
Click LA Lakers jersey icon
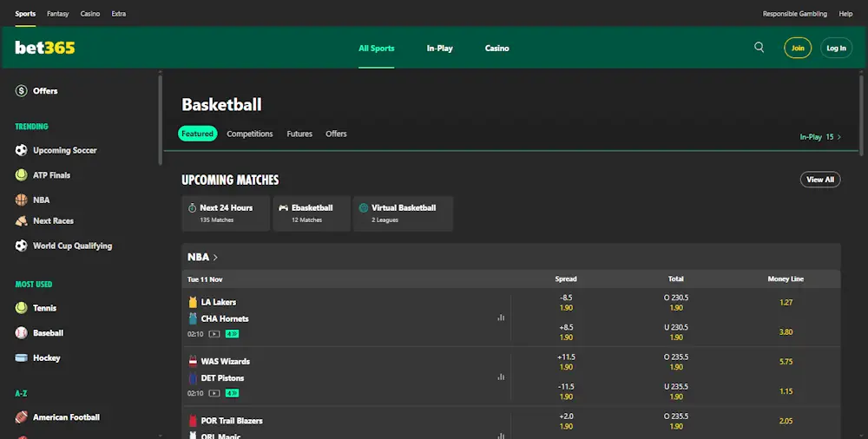193,302
